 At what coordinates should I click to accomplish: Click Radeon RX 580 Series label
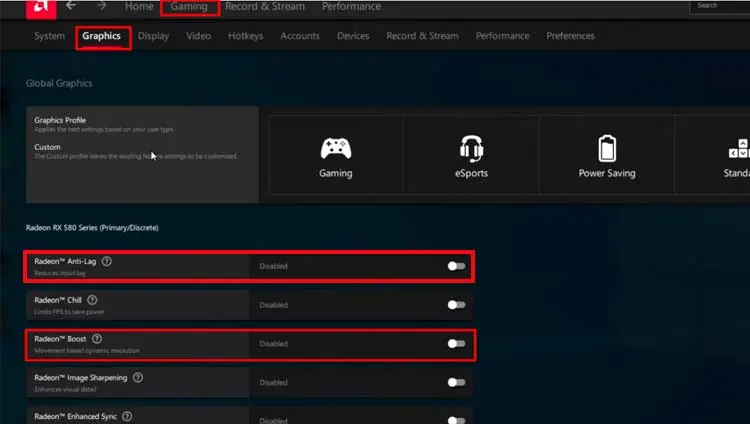click(x=92, y=228)
